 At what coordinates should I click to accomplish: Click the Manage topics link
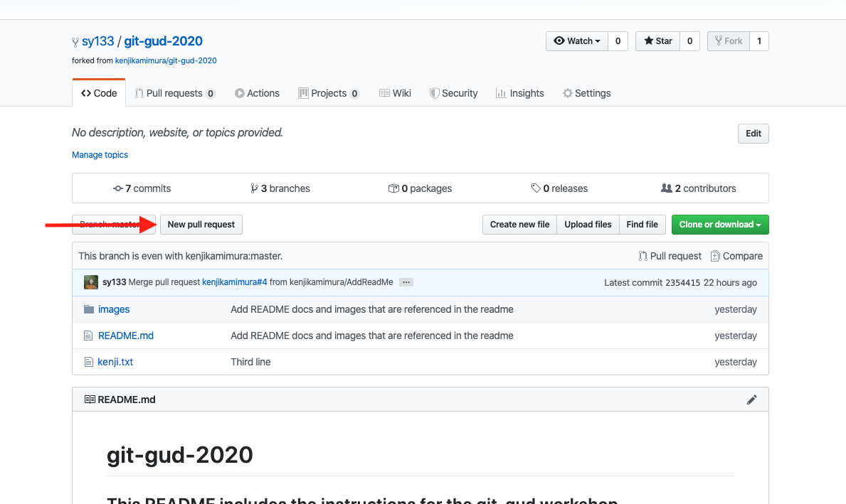(100, 155)
